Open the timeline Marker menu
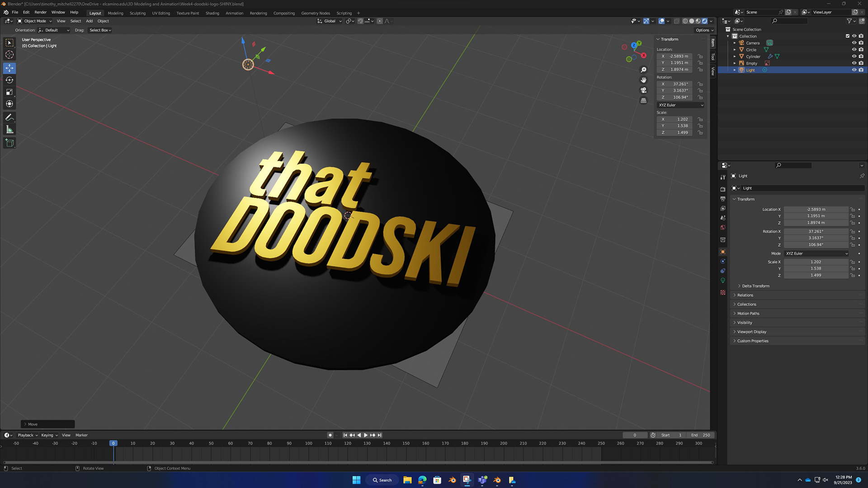Image resolution: width=868 pixels, height=488 pixels. [81, 435]
